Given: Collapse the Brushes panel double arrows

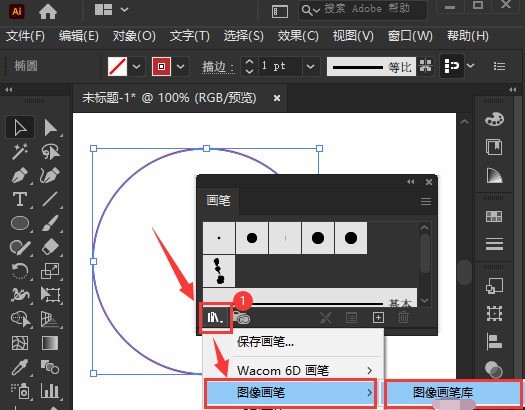Looking at the screenshot, I should 411,182.
